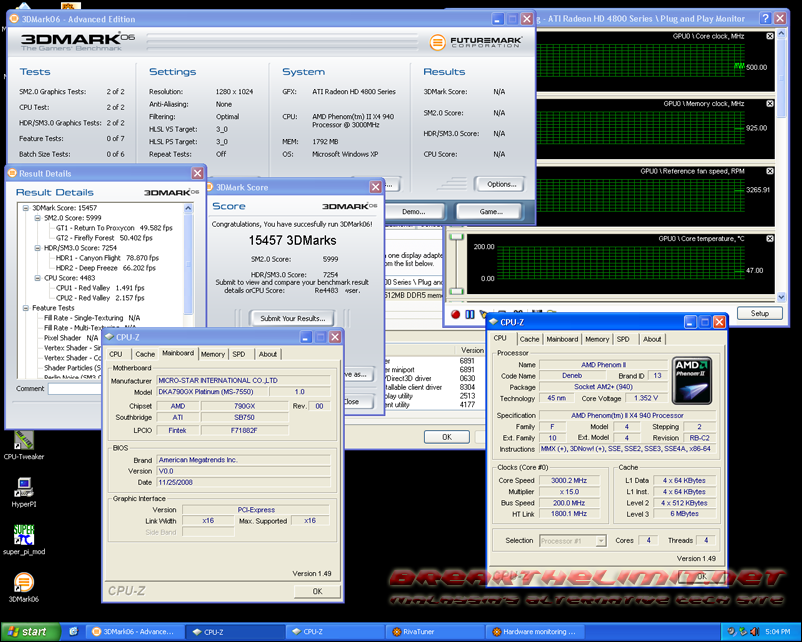Click the Options... button in 3DMark06
This screenshot has height=642, width=802.
pos(501,184)
